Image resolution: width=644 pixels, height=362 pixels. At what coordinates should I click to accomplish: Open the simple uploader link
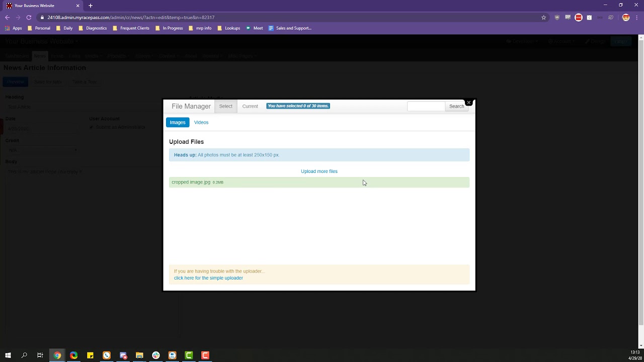(x=208, y=278)
